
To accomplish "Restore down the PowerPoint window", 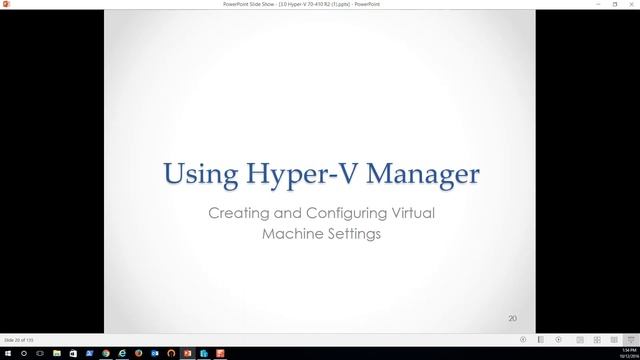I will tap(615, 4).
